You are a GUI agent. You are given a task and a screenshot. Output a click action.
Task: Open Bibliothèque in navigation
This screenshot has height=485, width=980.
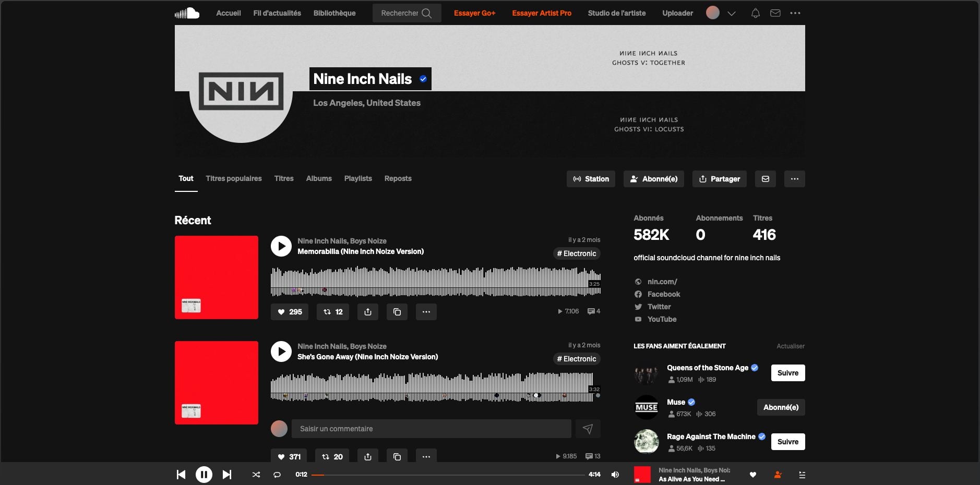click(x=334, y=13)
